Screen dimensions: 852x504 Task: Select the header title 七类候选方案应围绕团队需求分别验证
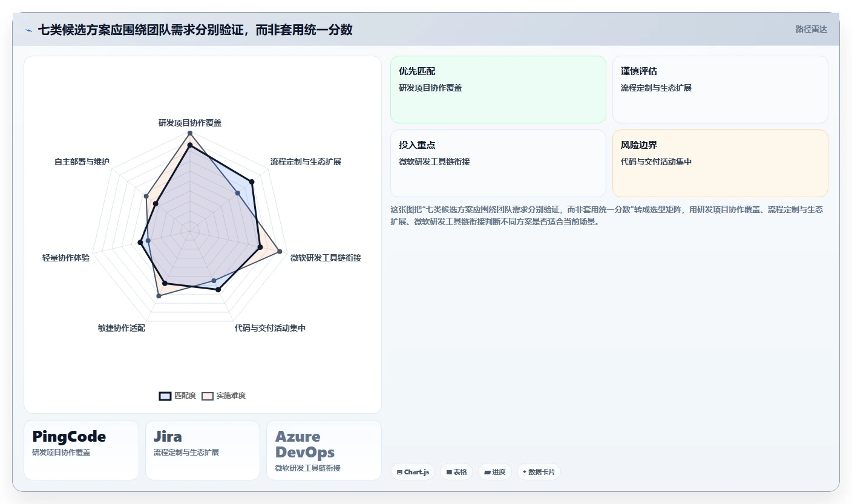195,30
